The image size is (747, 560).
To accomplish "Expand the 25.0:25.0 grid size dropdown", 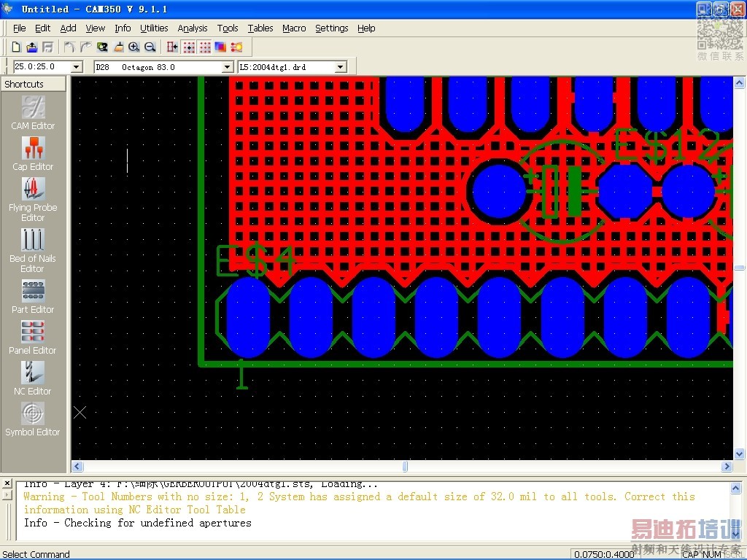I will pyautogui.click(x=77, y=67).
